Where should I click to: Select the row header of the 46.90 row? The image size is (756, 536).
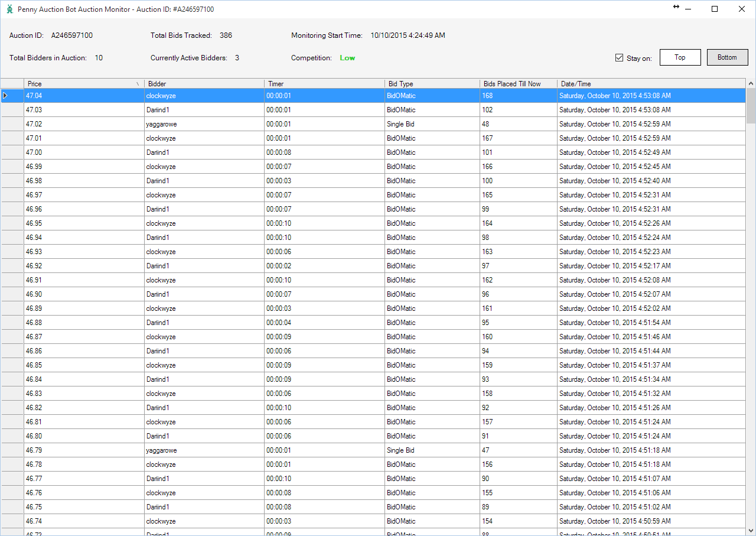[12, 294]
